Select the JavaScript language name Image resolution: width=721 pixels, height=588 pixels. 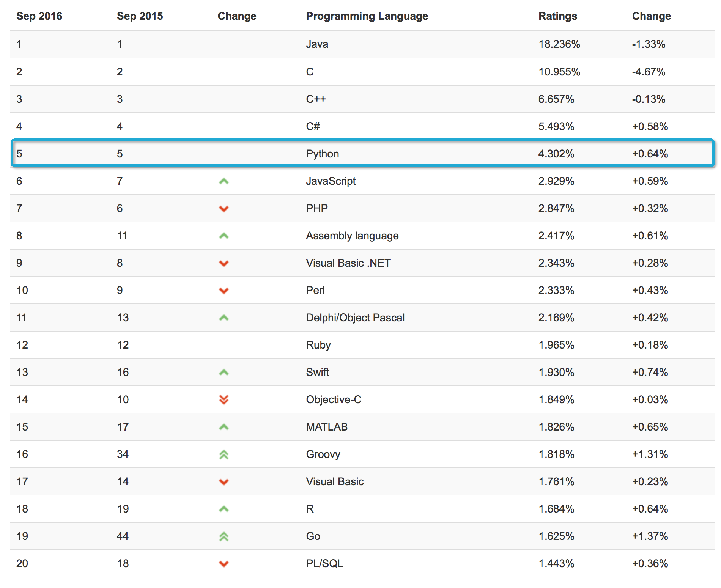[x=331, y=181]
